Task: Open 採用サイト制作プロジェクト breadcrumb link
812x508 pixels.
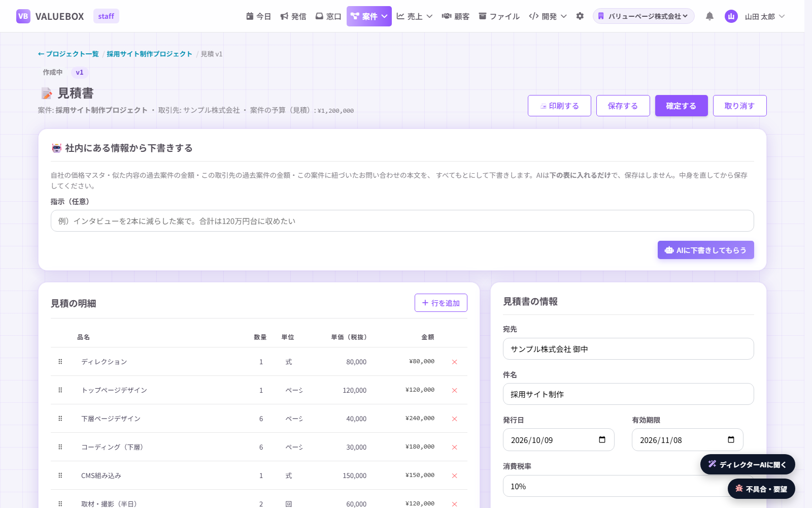Action: (149, 54)
